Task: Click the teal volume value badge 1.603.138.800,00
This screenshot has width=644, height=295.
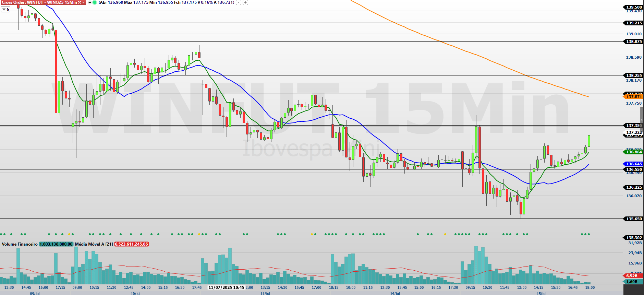Action: pyautogui.click(x=56, y=244)
